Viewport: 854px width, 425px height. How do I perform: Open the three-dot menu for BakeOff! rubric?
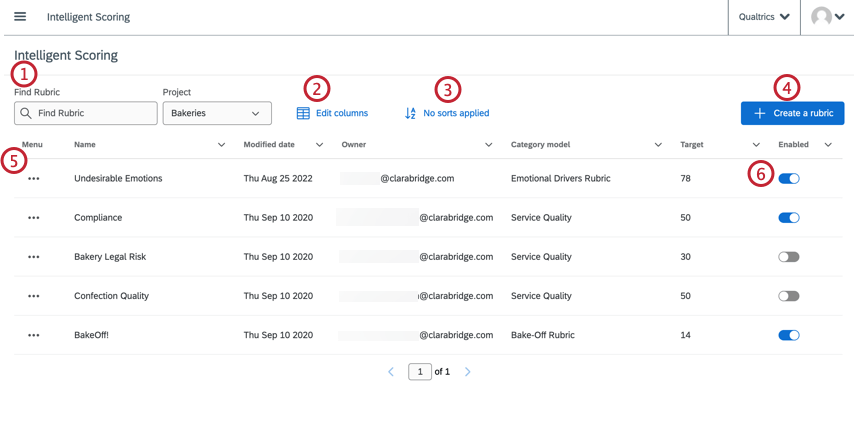[x=34, y=335]
